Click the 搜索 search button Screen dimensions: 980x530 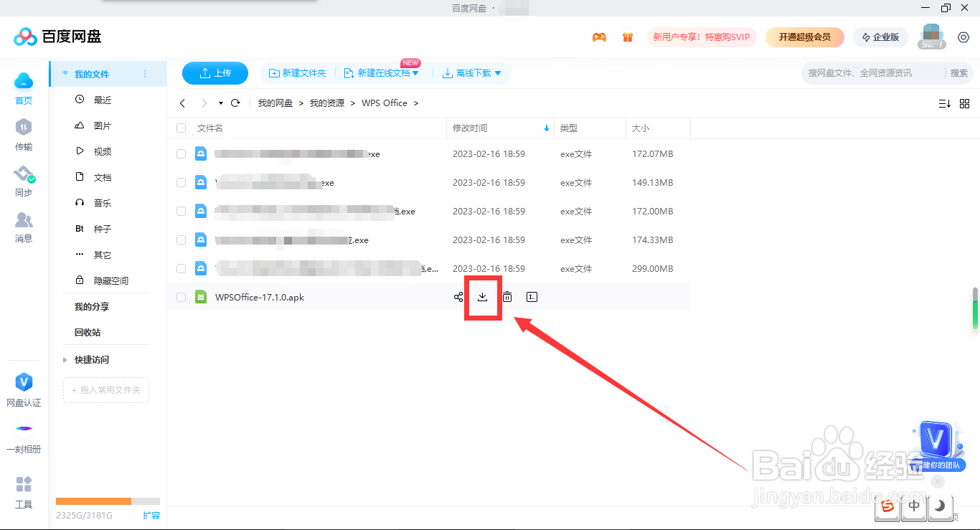click(x=959, y=73)
